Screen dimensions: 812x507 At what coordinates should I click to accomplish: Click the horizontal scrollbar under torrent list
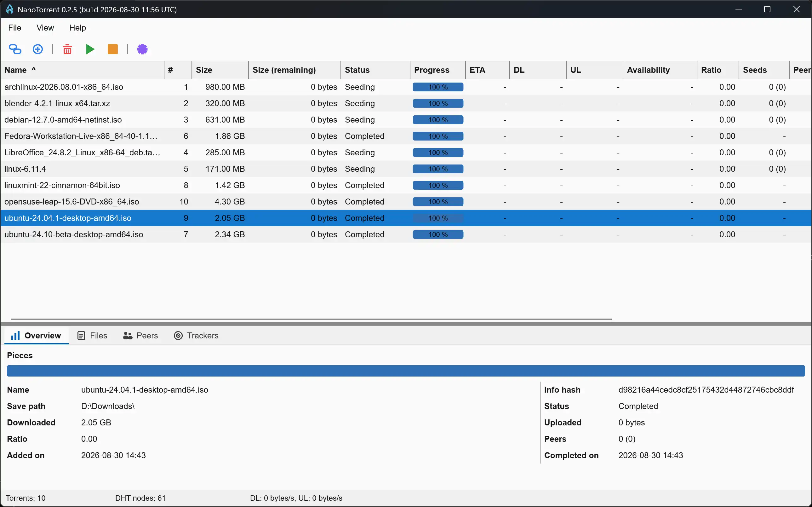(311, 319)
